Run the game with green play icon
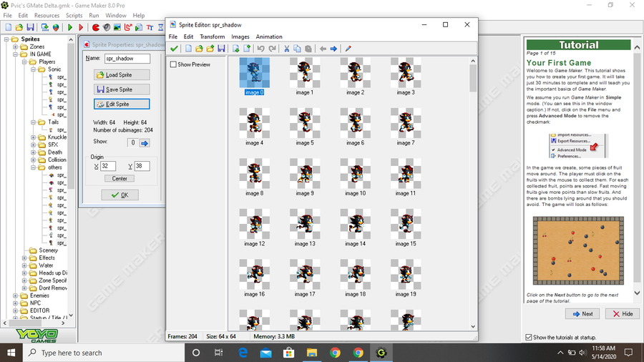644x362 pixels. point(70,27)
